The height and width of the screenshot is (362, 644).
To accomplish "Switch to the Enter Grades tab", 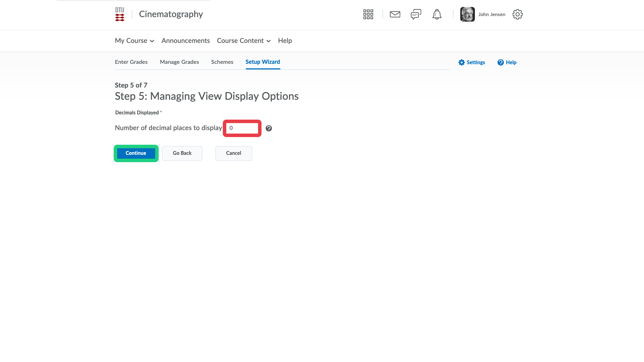I will click(x=131, y=62).
